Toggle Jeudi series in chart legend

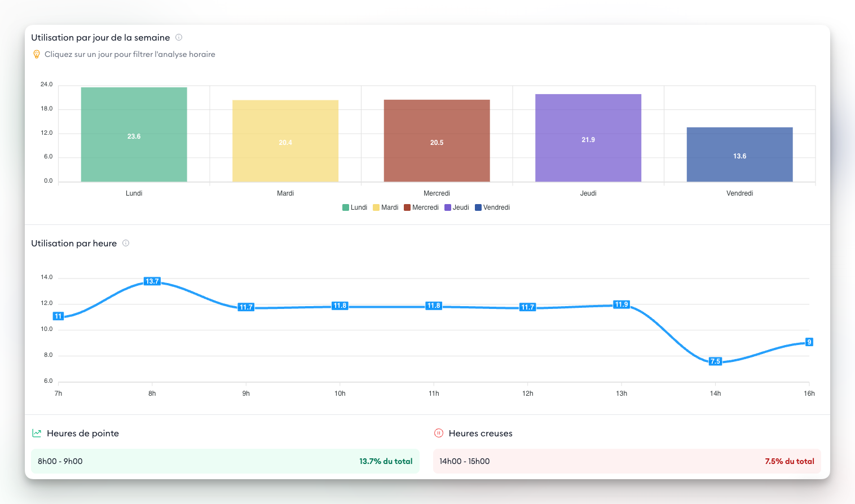coord(457,207)
